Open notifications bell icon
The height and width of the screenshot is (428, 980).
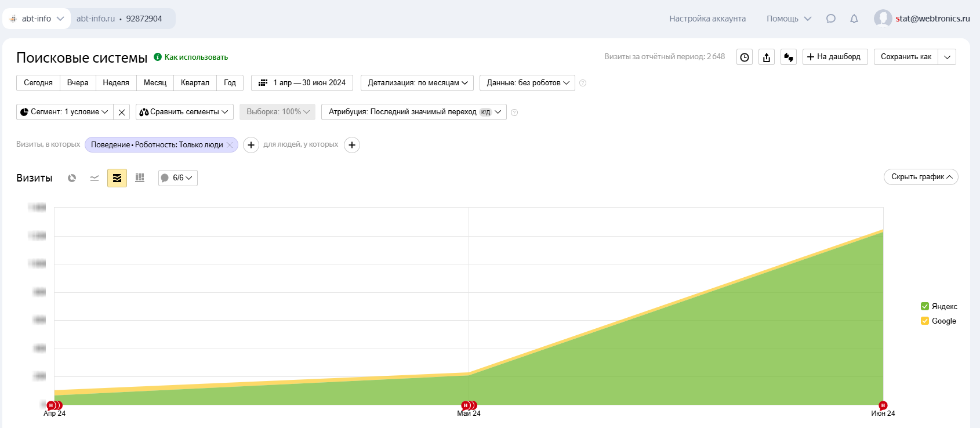coord(854,19)
